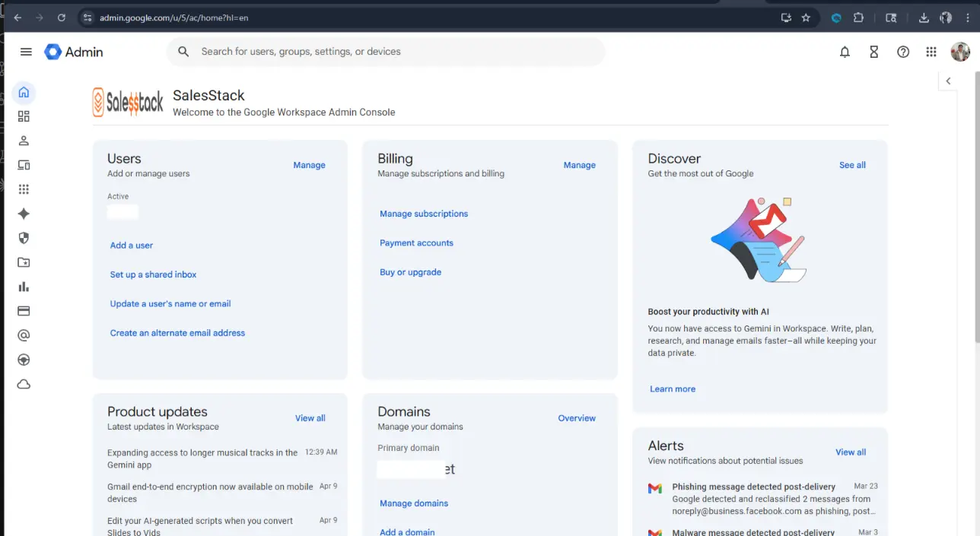
Task: Open the Rules steering wheel sidebar icon
Action: 24,360
